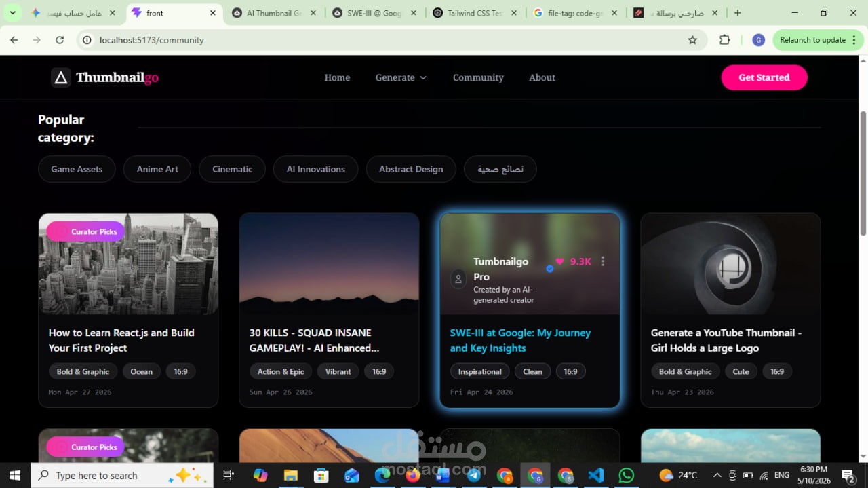Go to the Home nav link

coord(337,77)
